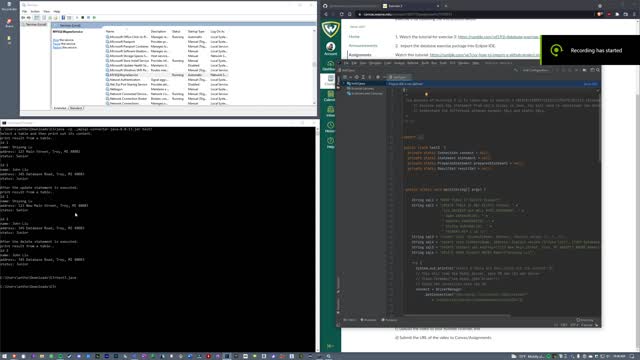The image size is (640, 360).
Task: Click Services list vertical scrollbar
Action: pyautogui.click(x=314, y=65)
